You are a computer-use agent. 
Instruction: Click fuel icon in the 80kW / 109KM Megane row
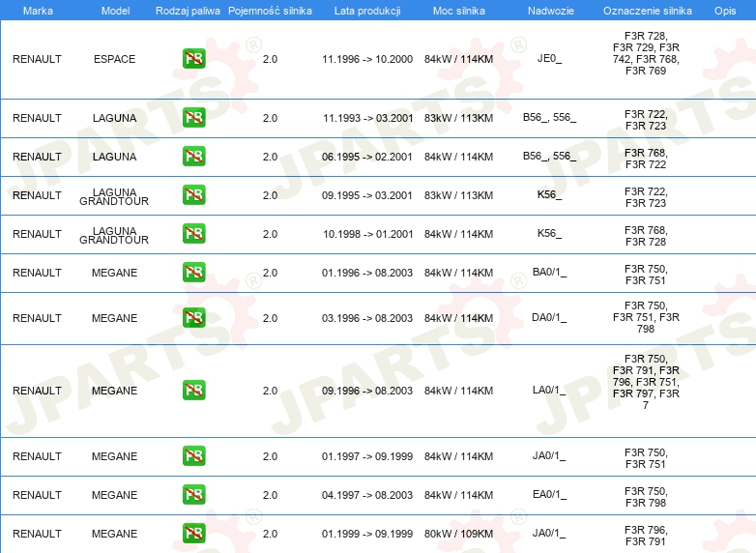193,534
